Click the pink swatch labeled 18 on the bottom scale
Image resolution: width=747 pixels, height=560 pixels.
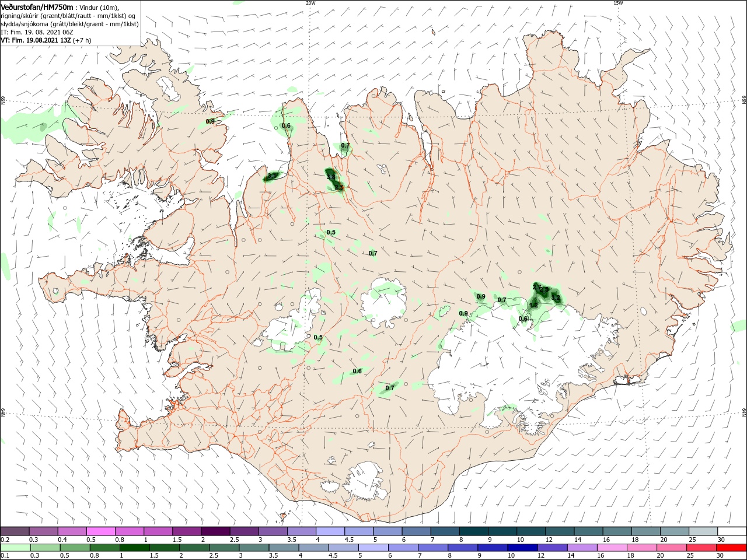pyautogui.click(x=642, y=548)
